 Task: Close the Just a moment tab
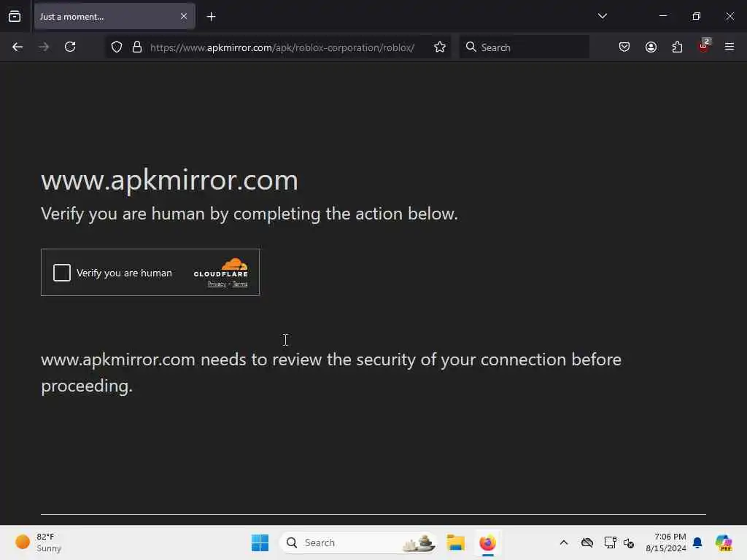tap(184, 17)
